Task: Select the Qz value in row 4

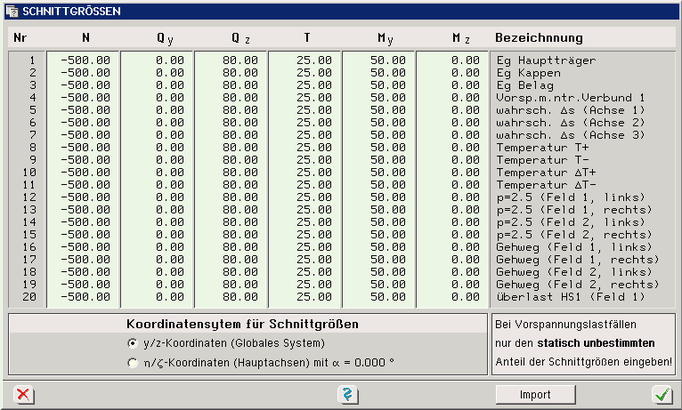Action: coord(231,97)
